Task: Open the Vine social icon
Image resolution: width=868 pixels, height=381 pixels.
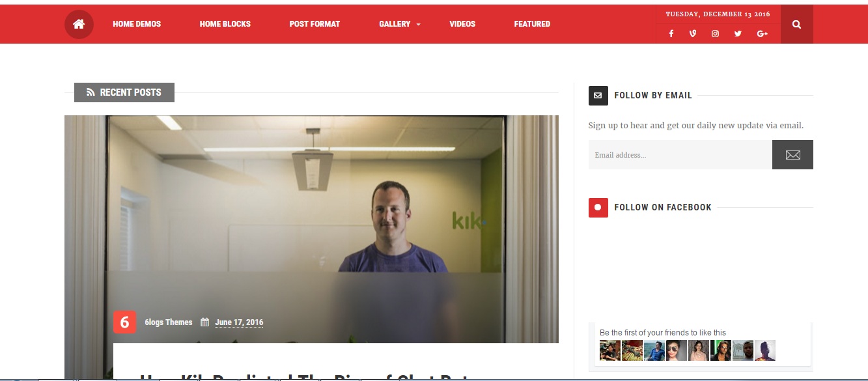Action: 693,34
